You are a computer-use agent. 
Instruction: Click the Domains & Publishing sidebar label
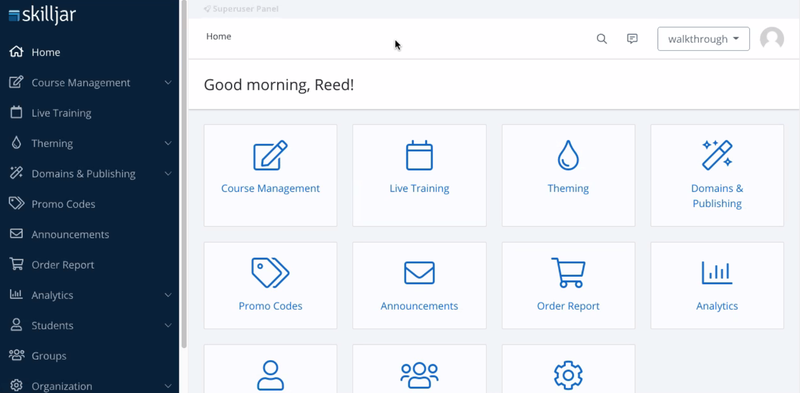click(x=83, y=174)
